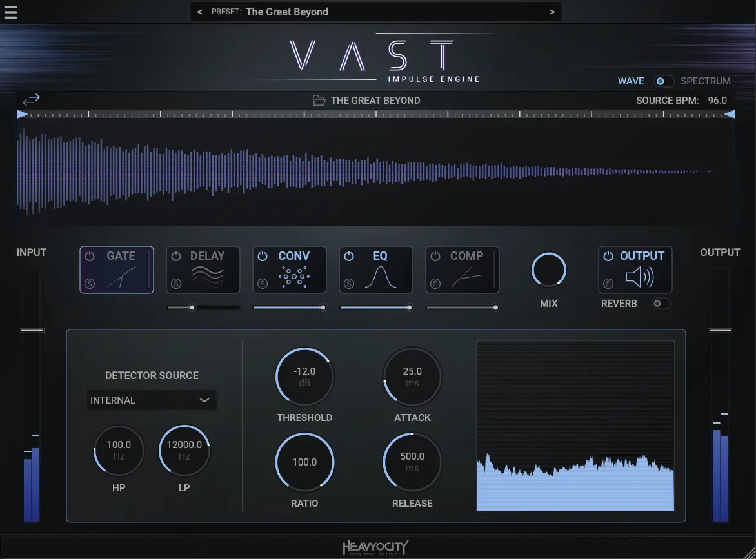Image resolution: width=756 pixels, height=559 pixels.
Task: Go to previous preset arrow
Action: (x=199, y=12)
